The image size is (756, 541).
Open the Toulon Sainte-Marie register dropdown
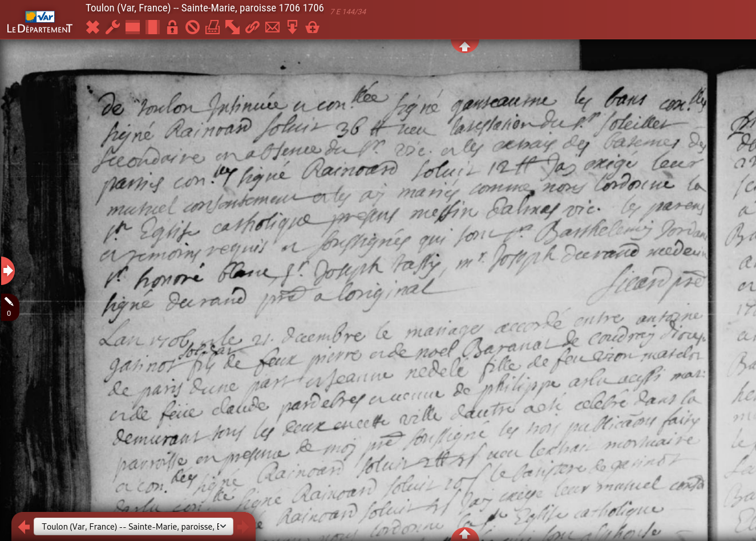(x=133, y=526)
